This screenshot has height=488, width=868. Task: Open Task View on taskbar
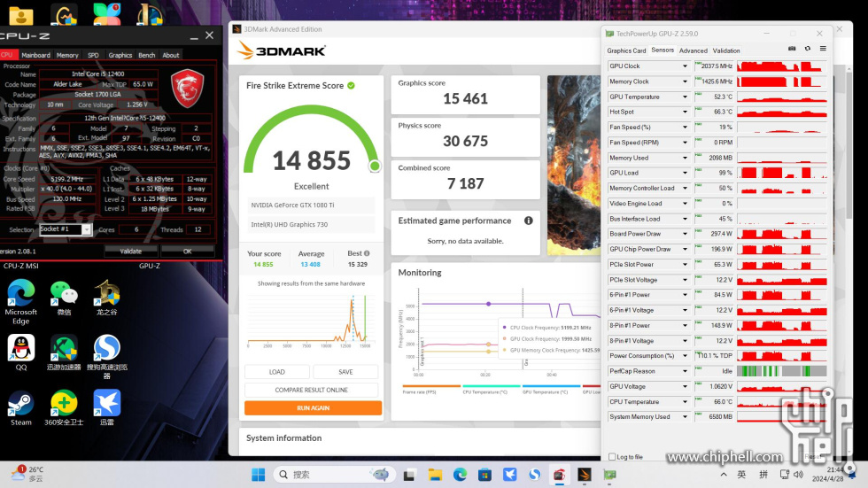coord(409,475)
